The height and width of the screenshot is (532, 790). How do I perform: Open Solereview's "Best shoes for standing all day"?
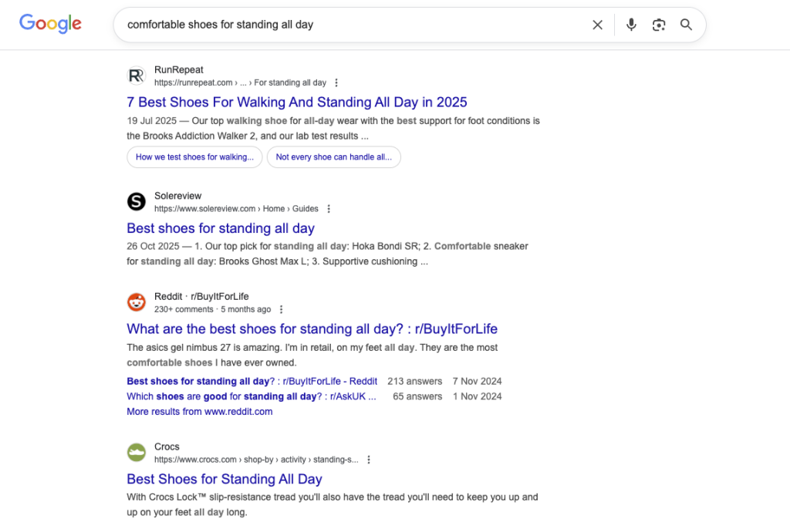(x=221, y=228)
